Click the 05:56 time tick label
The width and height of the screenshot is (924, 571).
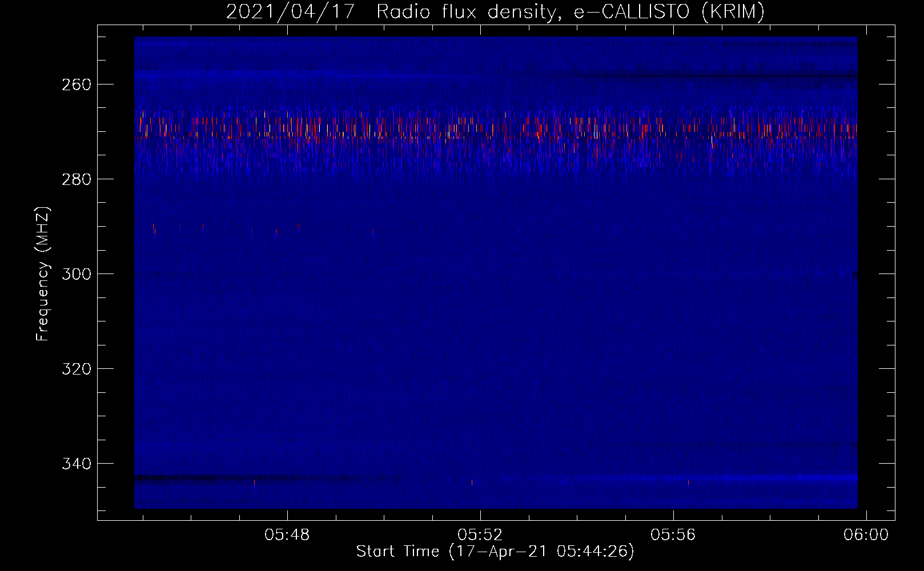pyautogui.click(x=673, y=535)
